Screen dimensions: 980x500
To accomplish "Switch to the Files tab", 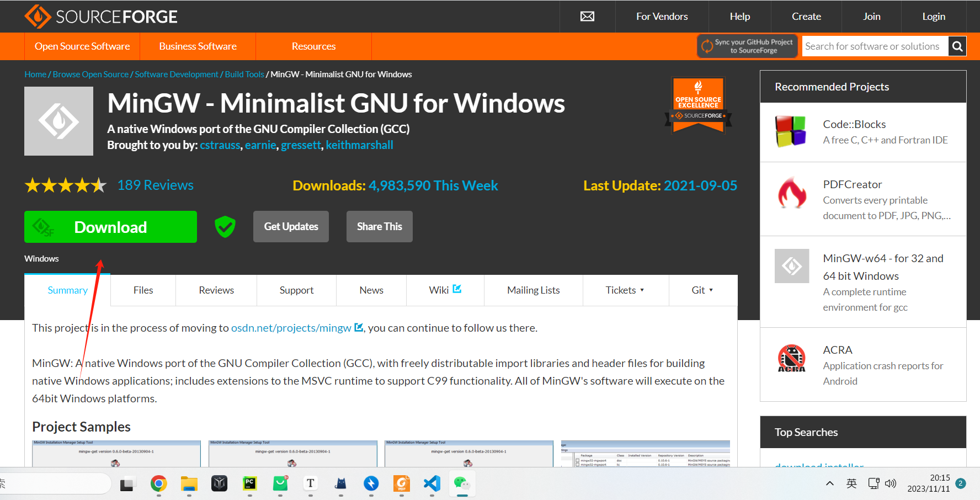I will tap(143, 290).
